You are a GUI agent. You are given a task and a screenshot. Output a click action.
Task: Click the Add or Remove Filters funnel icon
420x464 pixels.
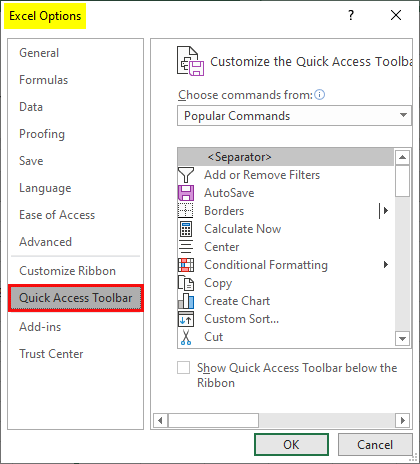186,175
